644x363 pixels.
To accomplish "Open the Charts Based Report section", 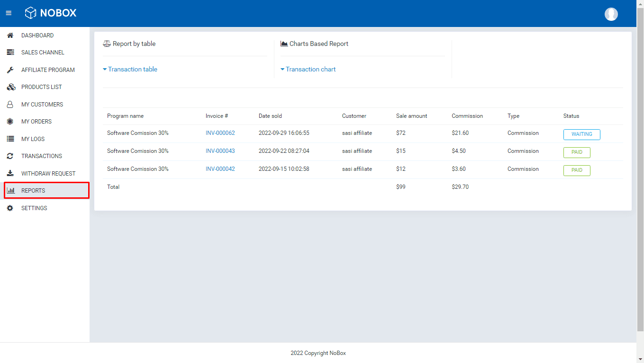I will click(314, 44).
